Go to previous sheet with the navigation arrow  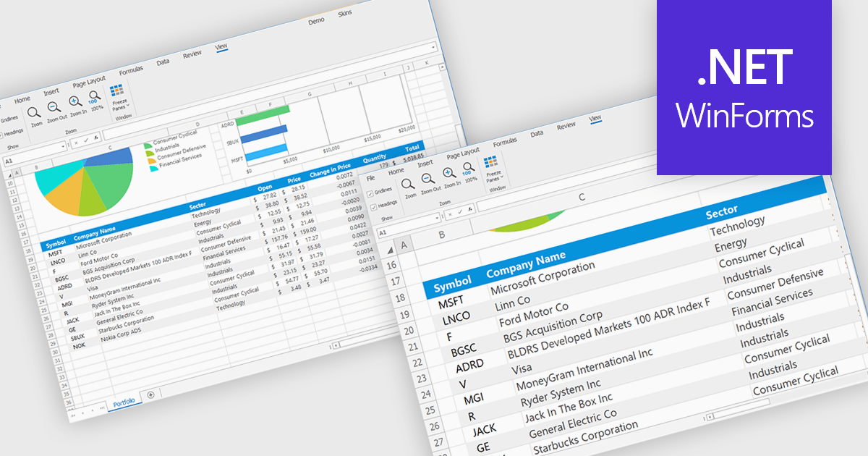(x=82, y=413)
